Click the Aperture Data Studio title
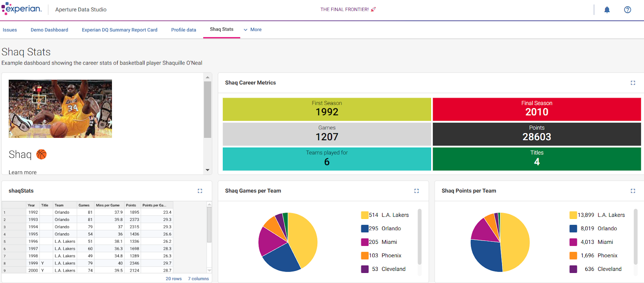 coord(81,10)
